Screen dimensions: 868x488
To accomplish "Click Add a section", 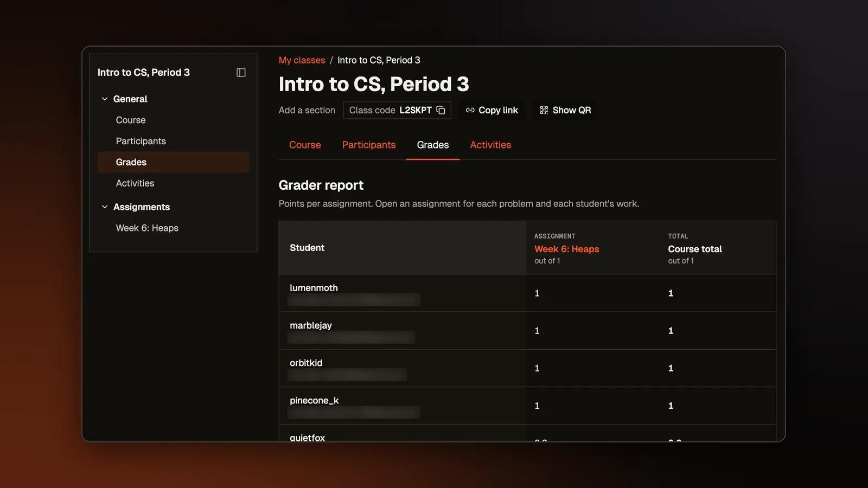I will coord(307,110).
